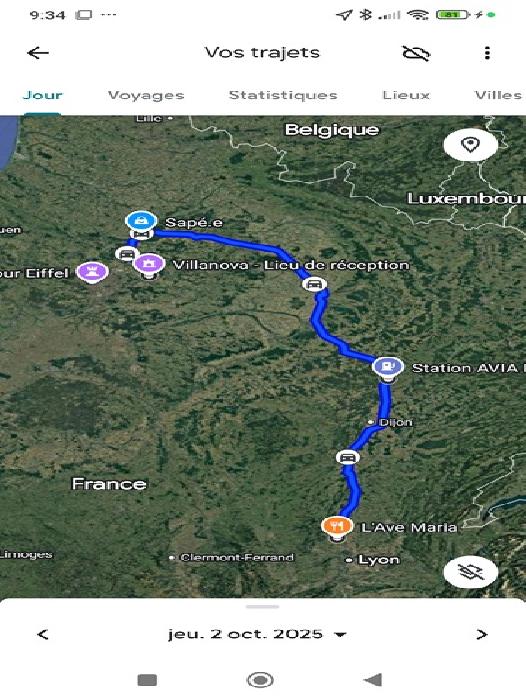Screen dimensions: 526x700
Task: Tap the L'Ave Maria restaurant marker
Action: click(337, 526)
